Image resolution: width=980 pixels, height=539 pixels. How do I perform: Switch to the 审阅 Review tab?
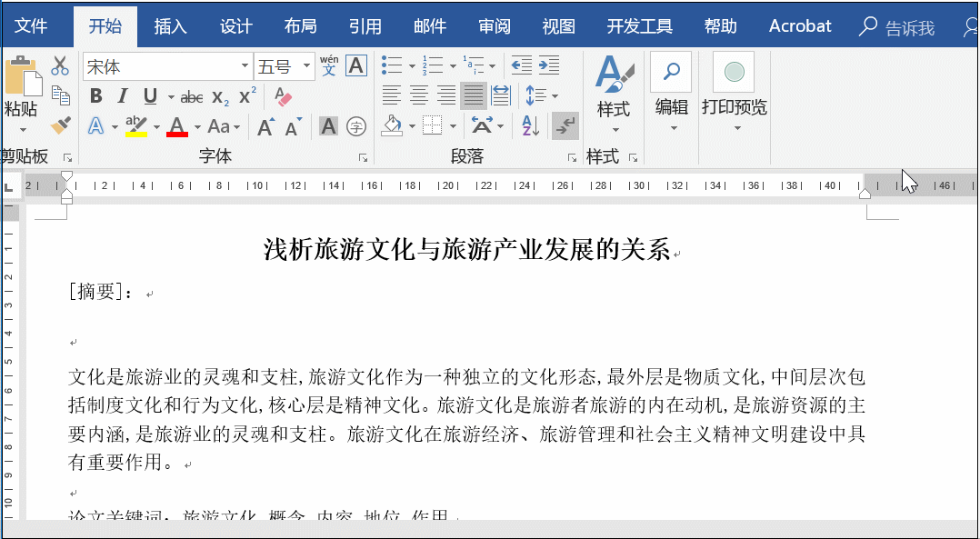pyautogui.click(x=495, y=26)
